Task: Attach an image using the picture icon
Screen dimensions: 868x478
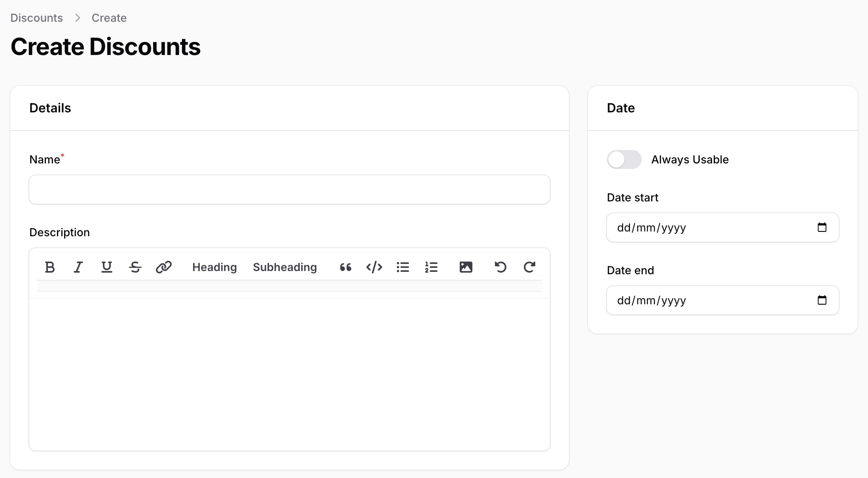Action: click(466, 267)
